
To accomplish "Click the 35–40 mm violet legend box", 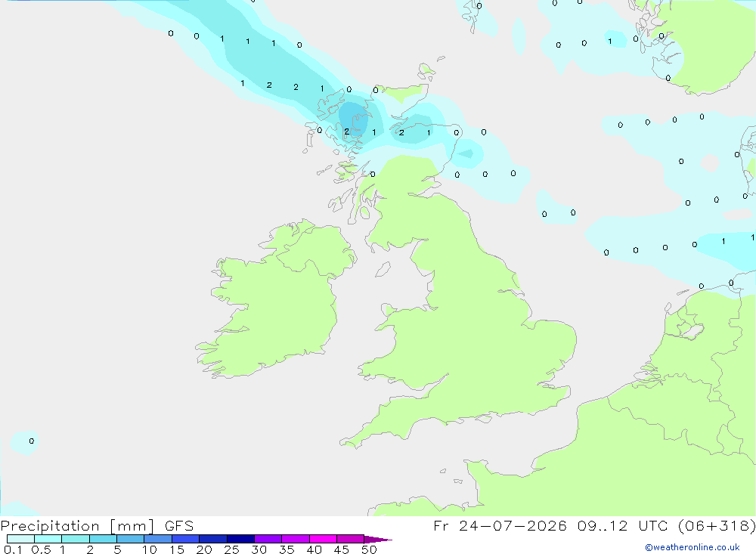I will coord(296,539).
